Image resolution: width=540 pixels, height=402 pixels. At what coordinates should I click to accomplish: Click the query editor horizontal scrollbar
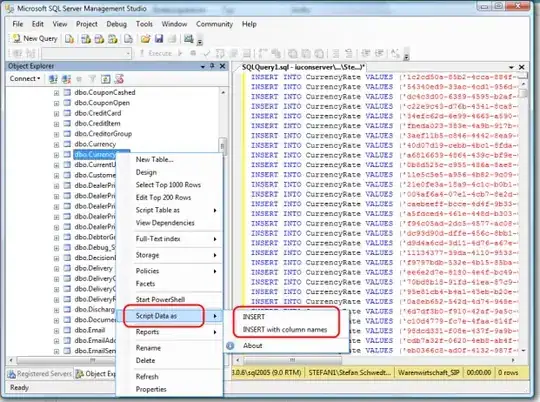[x=375, y=360]
